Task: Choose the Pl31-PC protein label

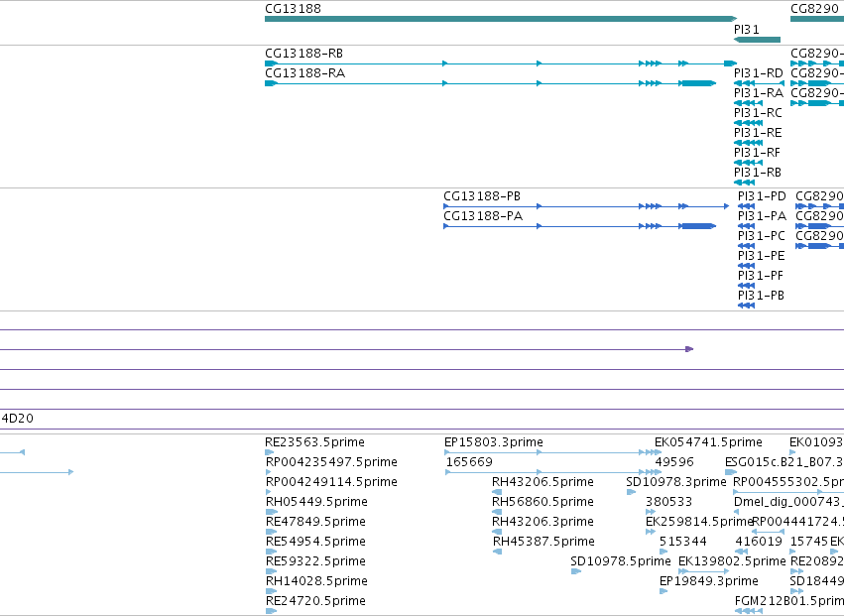Action: 761,236
